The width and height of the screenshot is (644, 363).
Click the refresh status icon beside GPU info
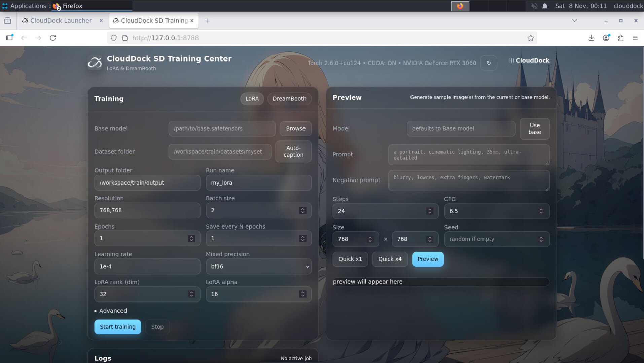(x=489, y=63)
